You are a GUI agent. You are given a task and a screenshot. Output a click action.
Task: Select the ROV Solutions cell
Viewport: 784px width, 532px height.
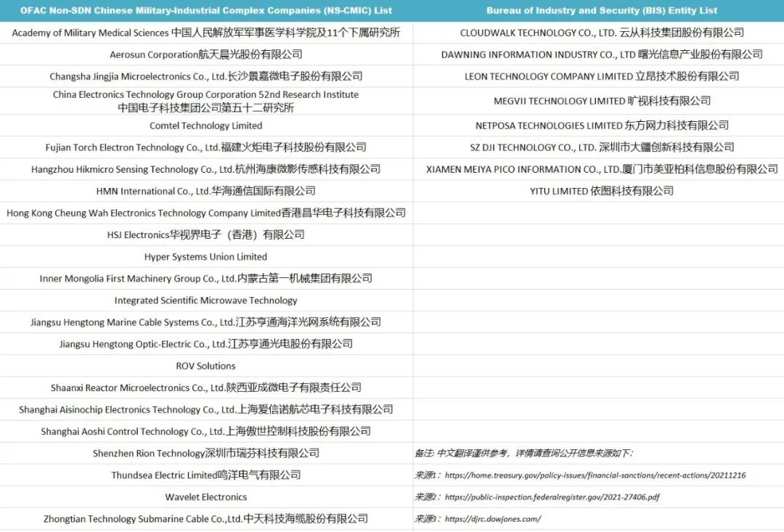click(x=206, y=366)
